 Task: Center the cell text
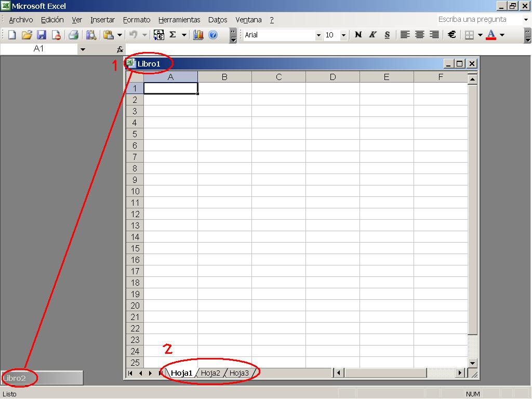tap(419, 35)
